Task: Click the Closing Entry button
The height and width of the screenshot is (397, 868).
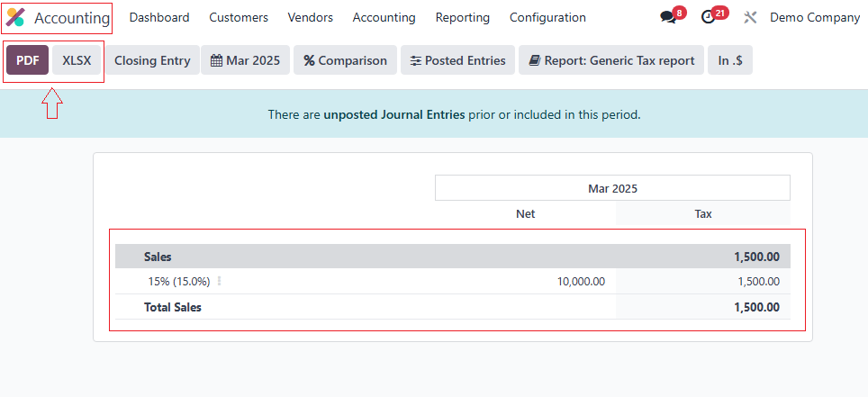Action: 152,60
